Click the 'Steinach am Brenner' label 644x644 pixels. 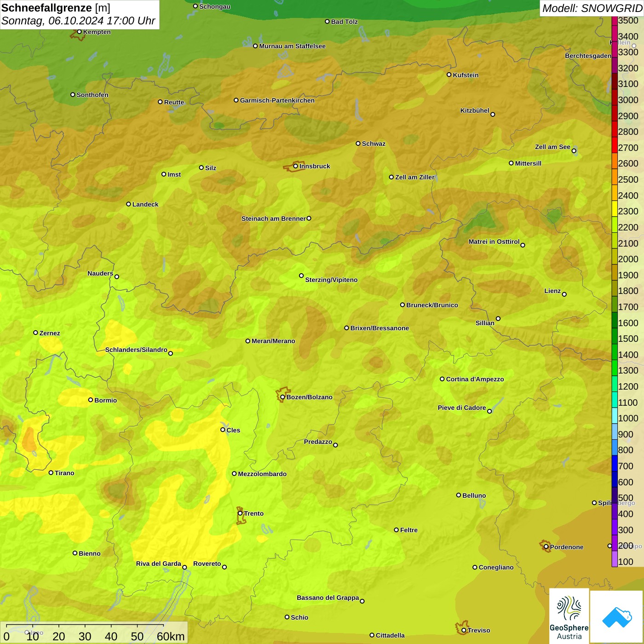point(273,218)
